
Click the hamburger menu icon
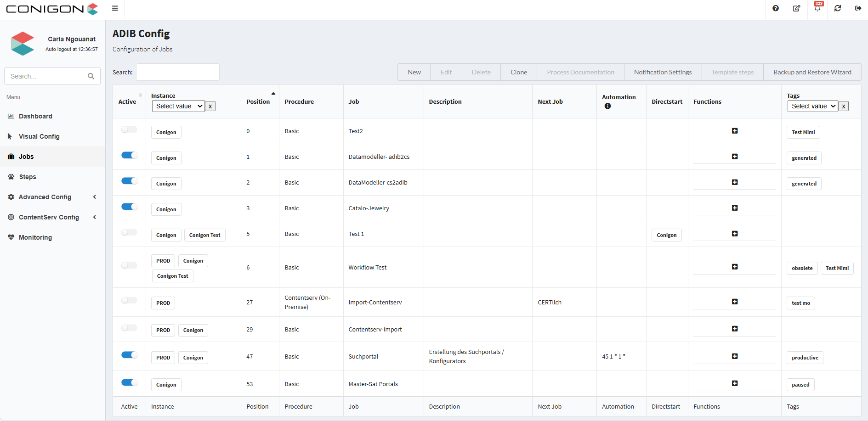tap(115, 8)
